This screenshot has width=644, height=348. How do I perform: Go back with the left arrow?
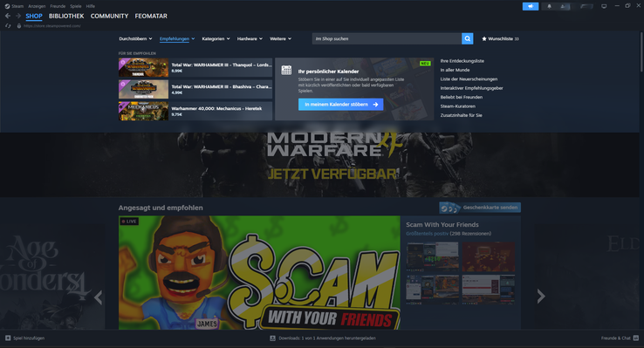click(8, 16)
